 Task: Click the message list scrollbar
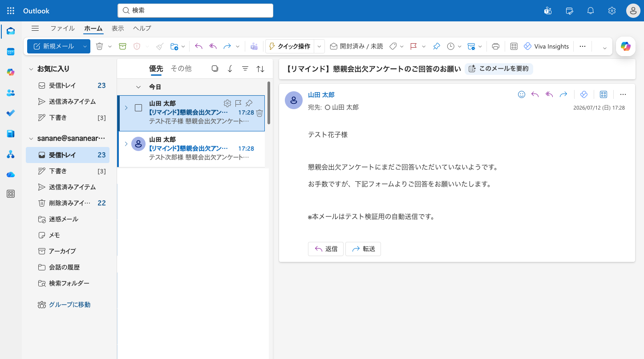[269, 102]
